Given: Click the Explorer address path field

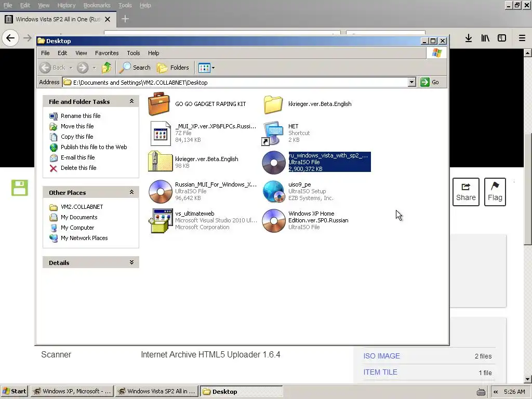Looking at the screenshot, I should click(x=235, y=83).
